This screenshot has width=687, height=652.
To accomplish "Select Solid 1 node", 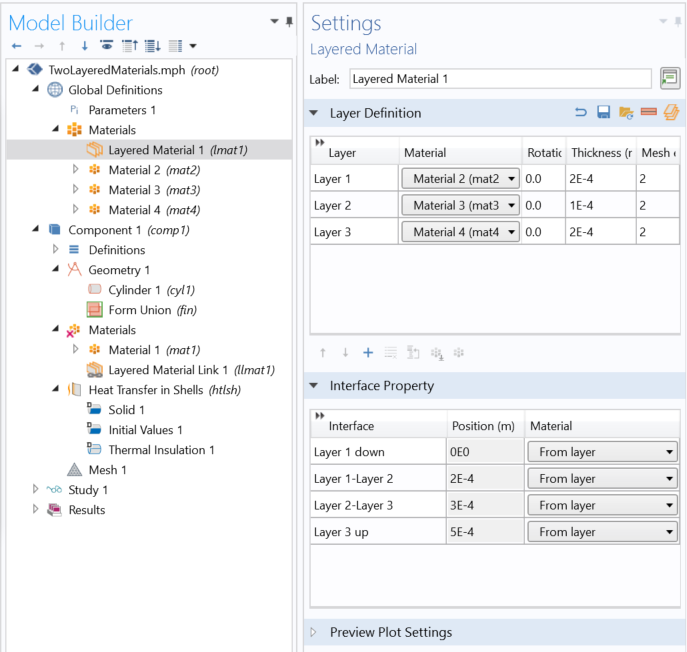I will 126,410.
